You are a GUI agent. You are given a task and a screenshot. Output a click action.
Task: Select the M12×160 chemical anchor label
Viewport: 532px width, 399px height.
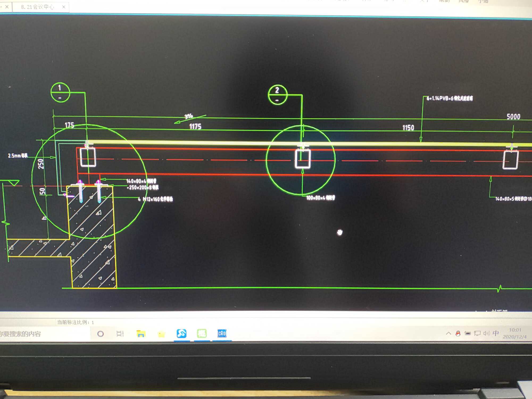[156, 199]
